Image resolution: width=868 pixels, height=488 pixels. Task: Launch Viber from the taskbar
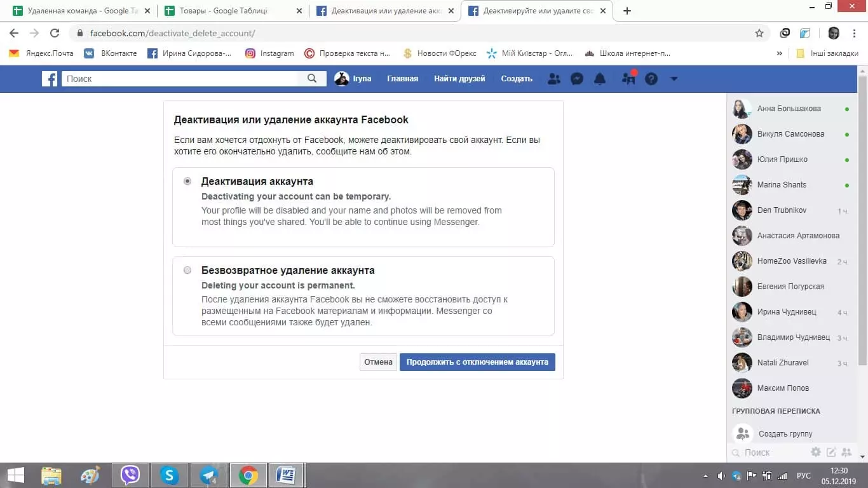pyautogui.click(x=130, y=475)
